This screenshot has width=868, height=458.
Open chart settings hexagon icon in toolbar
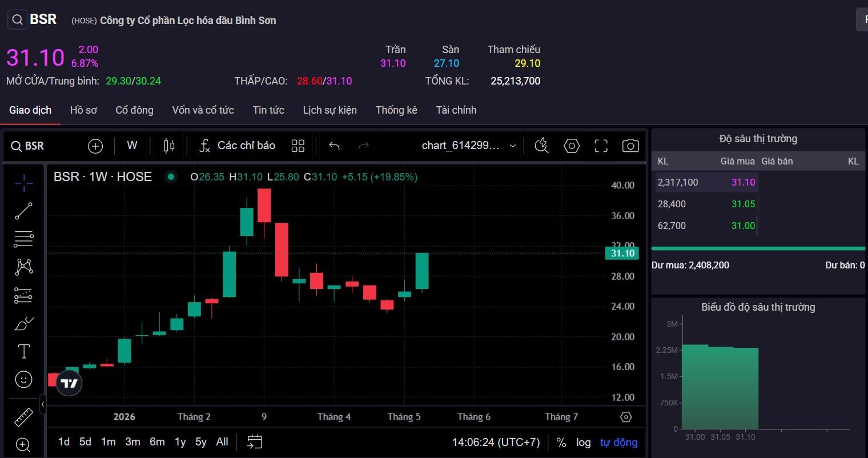tap(572, 146)
